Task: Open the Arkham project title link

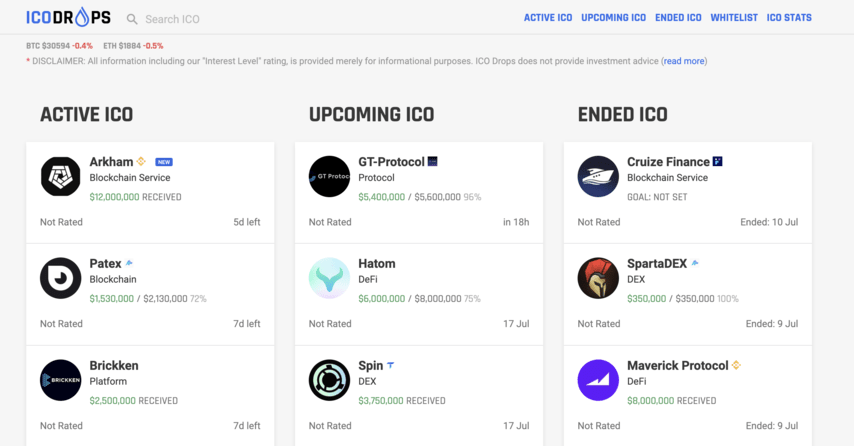Action: click(x=111, y=162)
